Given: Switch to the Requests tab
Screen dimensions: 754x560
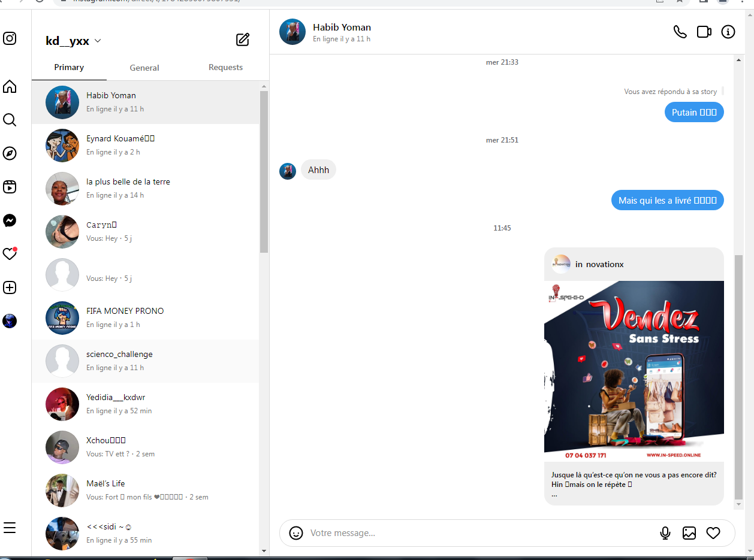Looking at the screenshot, I should (225, 68).
